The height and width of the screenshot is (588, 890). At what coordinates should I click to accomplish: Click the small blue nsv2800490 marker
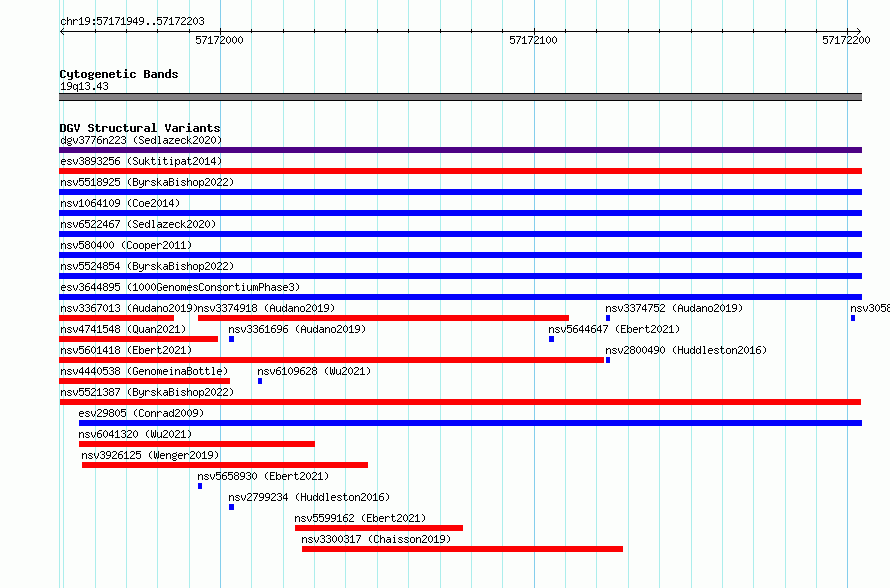click(x=608, y=360)
